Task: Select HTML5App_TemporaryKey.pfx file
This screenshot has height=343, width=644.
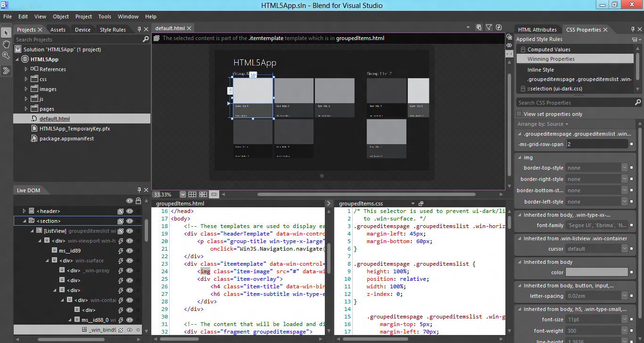Action: [74, 129]
